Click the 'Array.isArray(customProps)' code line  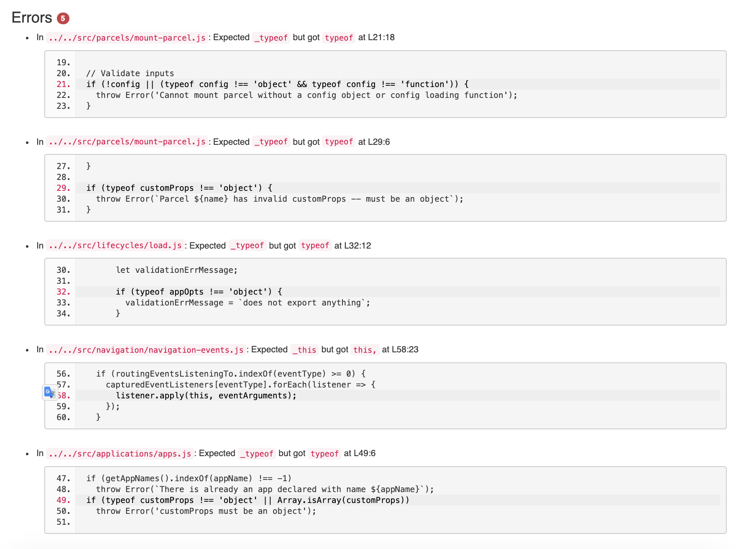coord(248,500)
